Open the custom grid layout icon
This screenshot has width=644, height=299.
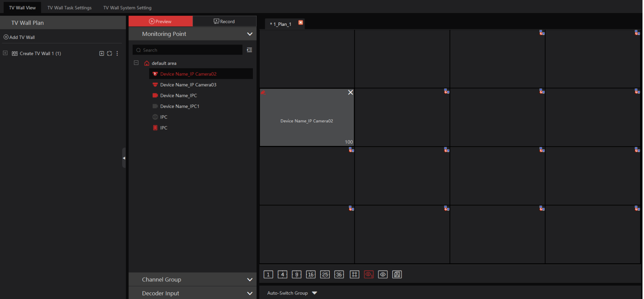(x=354, y=275)
